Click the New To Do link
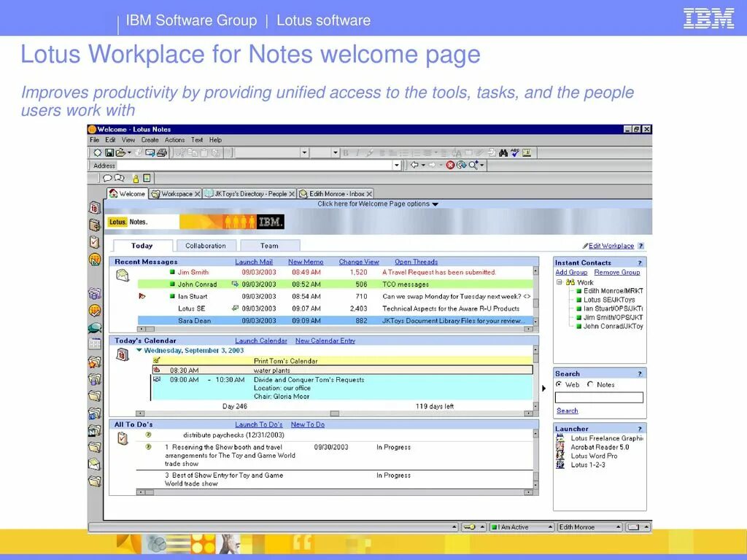This screenshot has width=747, height=560. [x=308, y=425]
